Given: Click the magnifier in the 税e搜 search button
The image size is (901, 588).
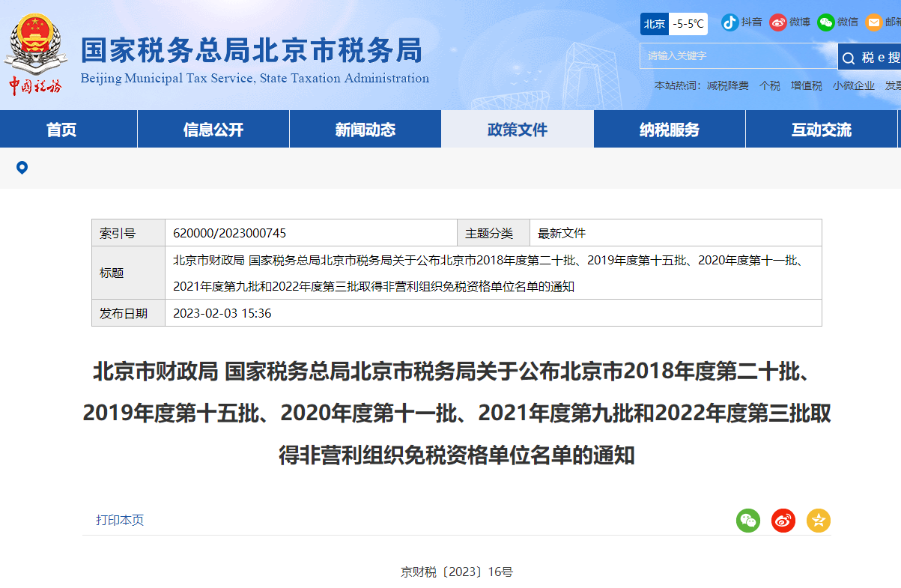Looking at the screenshot, I should point(849,57).
